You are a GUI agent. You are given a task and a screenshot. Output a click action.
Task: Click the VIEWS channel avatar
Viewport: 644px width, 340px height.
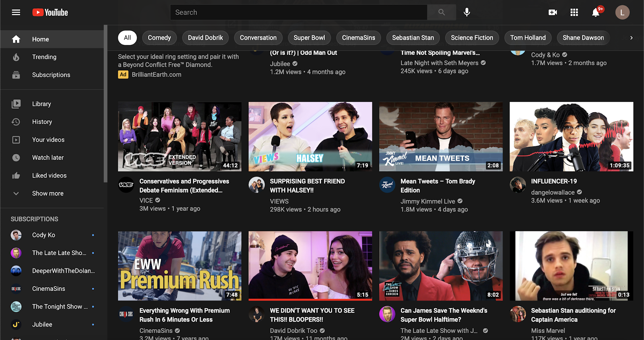257,185
